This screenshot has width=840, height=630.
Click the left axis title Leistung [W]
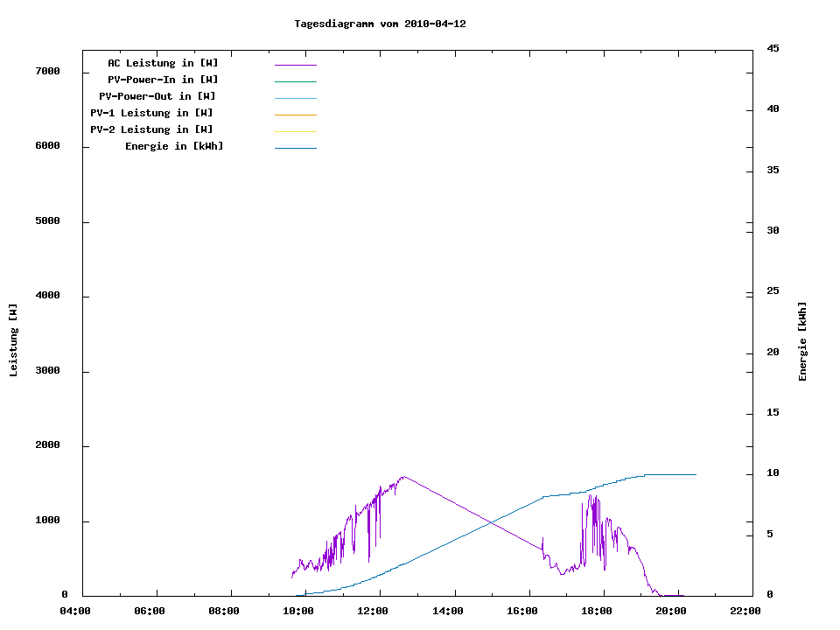tap(13, 340)
